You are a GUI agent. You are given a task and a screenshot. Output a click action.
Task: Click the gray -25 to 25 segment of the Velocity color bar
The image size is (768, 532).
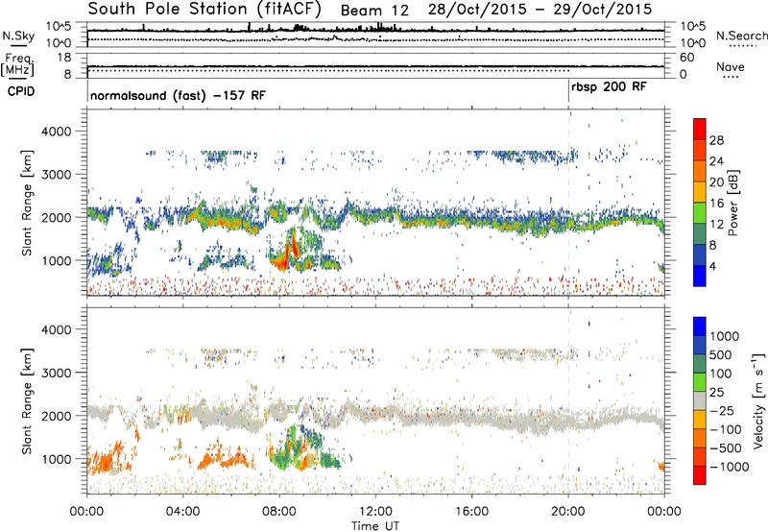pyautogui.click(x=700, y=400)
